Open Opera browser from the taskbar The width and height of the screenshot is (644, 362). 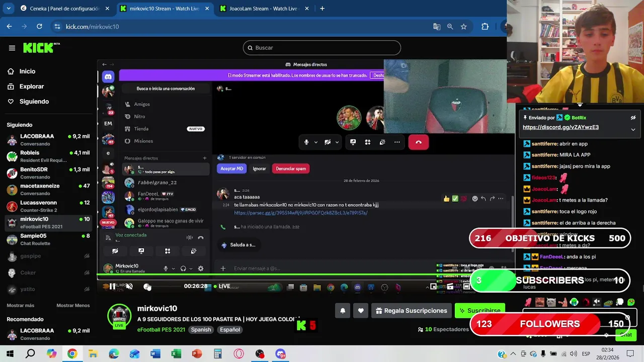(x=238, y=354)
